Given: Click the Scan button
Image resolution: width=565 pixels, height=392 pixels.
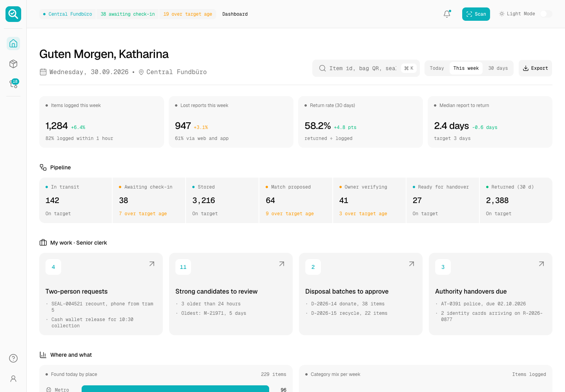Looking at the screenshot, I should [476, 14].
